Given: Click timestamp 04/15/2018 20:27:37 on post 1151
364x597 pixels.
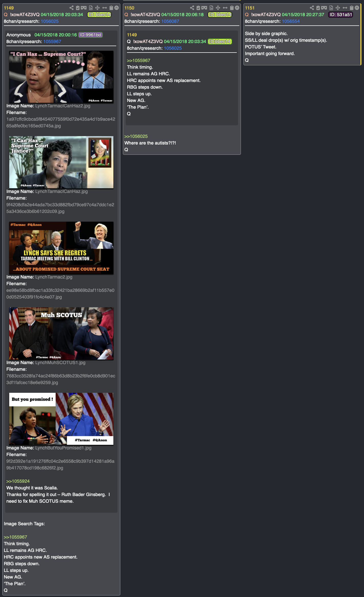Looking at the screenshot, I should [303, 15].
